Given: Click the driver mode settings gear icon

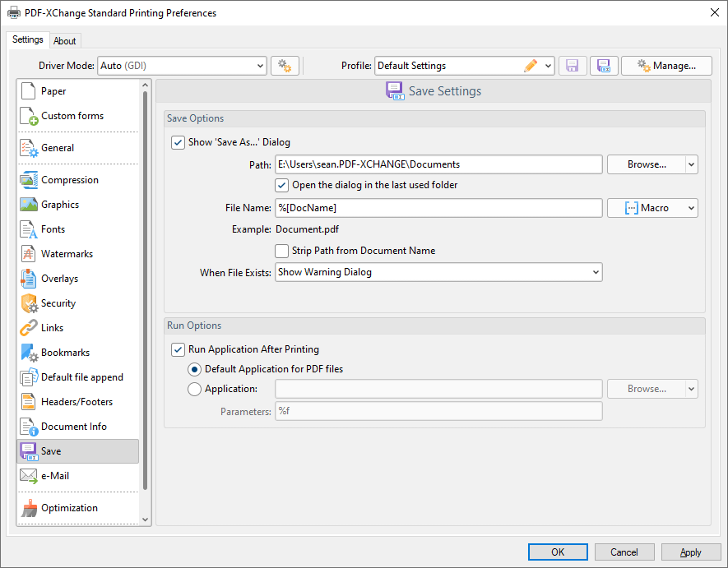Looking at the screenshot, I should point(285,66).
